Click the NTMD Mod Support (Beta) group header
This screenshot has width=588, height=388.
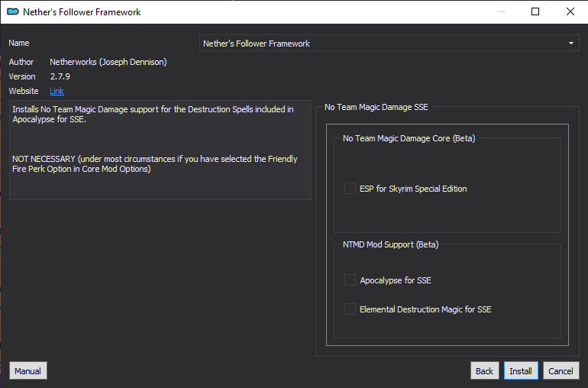pos(390,244)
